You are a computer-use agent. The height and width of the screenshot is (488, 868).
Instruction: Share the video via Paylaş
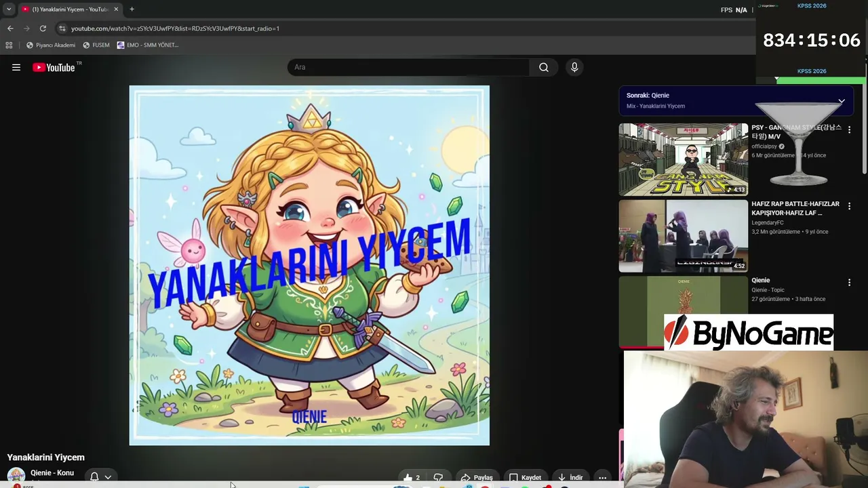(477, 478)
